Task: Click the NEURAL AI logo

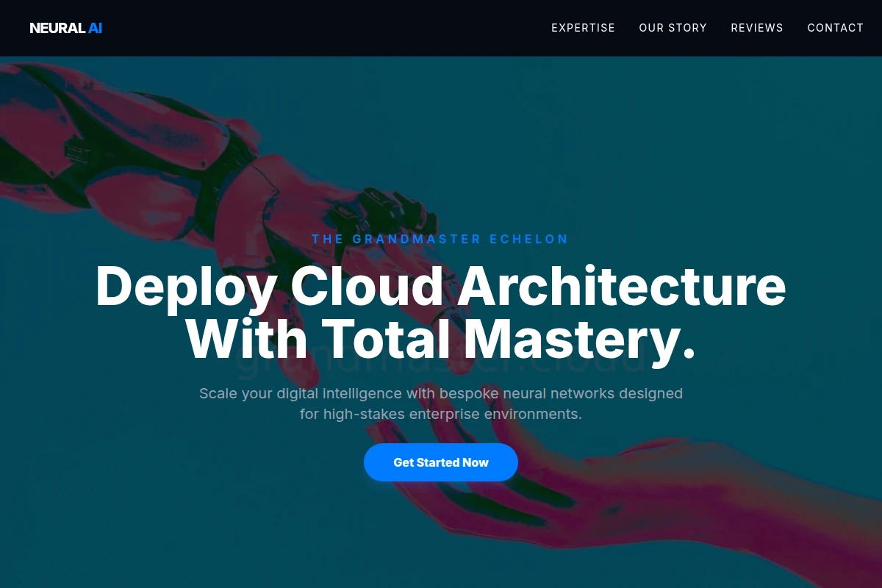Action: tap(65, 28)
